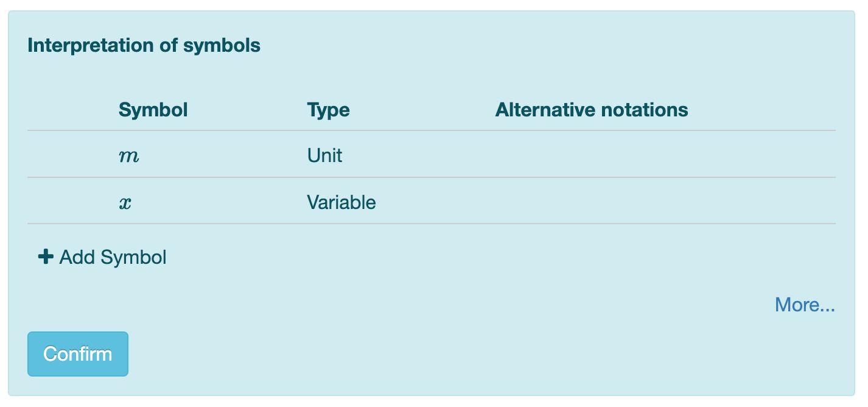
Task: Click the Add Symbol text label
Action: [x=112, y=257]
